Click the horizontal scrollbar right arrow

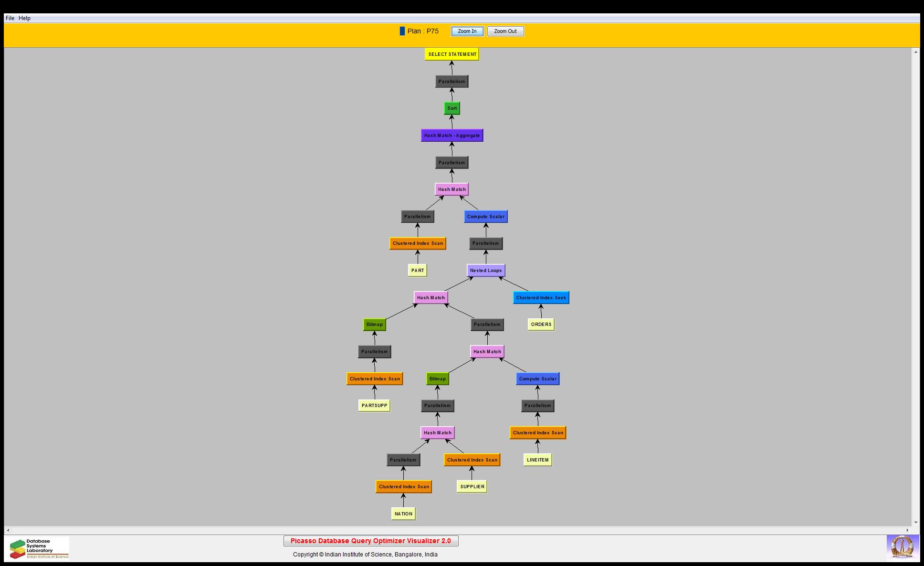pyautogui.click(x=908, y=530)
